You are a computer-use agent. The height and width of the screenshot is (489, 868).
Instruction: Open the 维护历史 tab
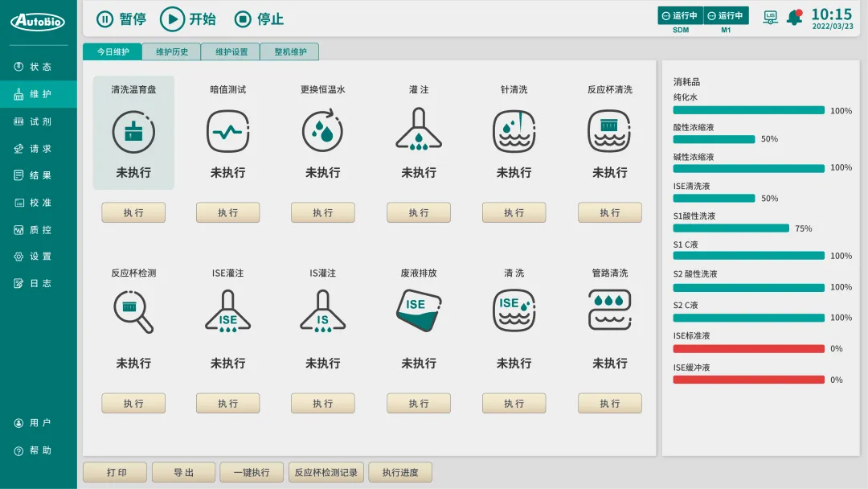point(172,51)
